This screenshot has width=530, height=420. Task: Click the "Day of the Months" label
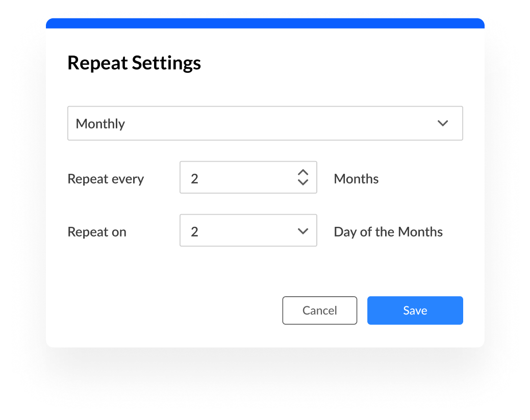388,232
